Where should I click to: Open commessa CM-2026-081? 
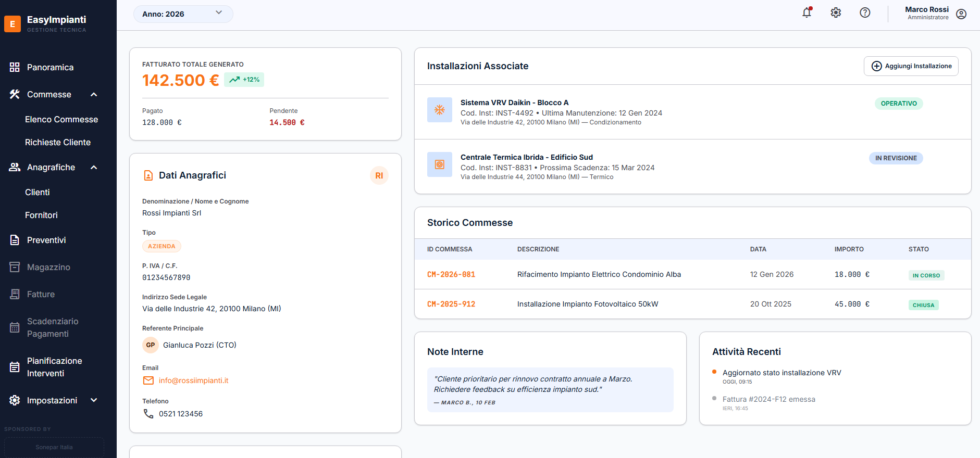[x=451, y=274]
